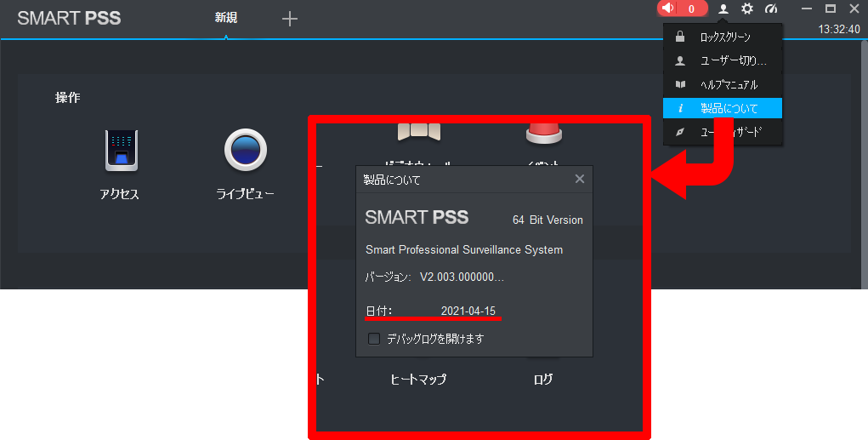Click the padlock icon beside ロックスクリーン
This screenshot has height=440, width=868.
[x=679, y=37]
